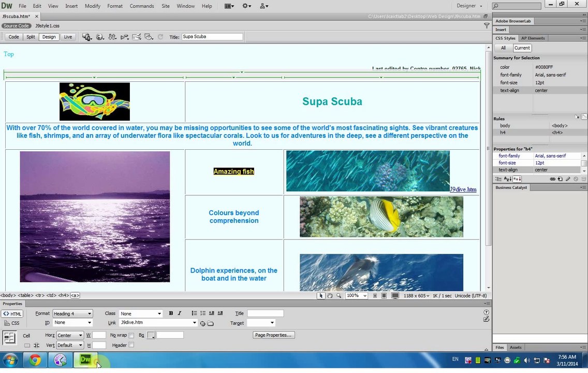Show category view in CSS properties
This screenshot has height=373, width=588.
coord(498,179)
